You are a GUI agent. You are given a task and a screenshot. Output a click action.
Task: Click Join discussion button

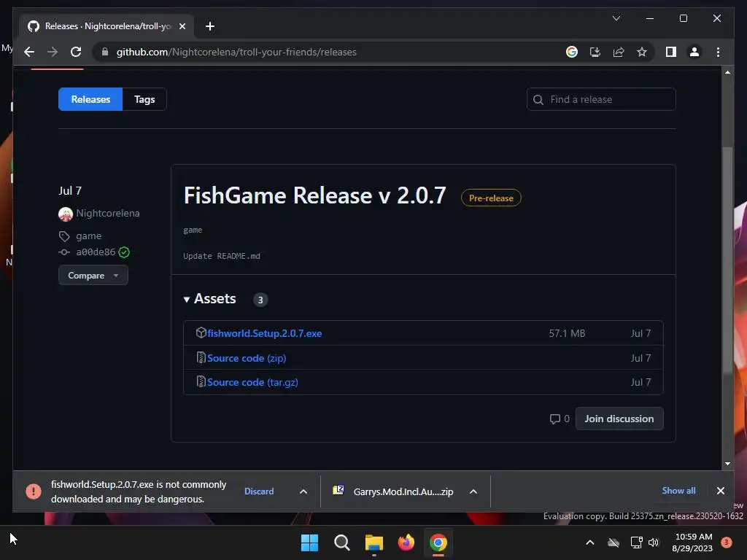coord(619,419)
